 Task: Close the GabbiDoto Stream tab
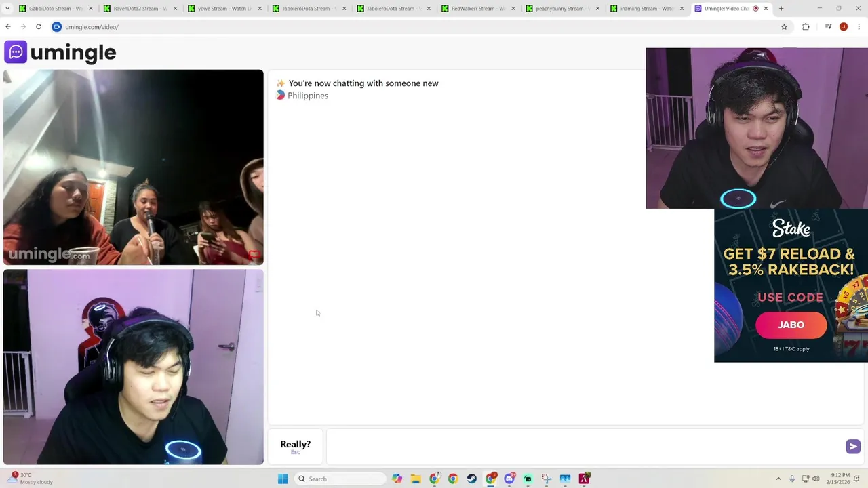(x=90, y=9)
